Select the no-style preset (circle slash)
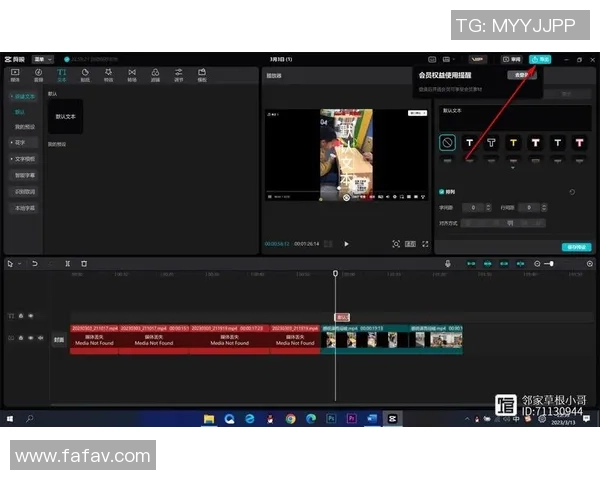The width and height of the screenshot is (600, 480). [447, 143]
